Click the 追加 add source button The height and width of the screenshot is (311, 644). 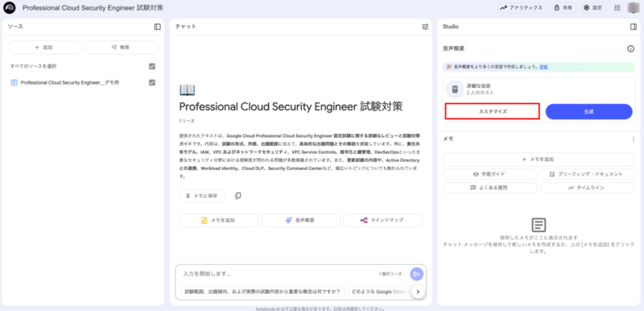coord(44,48)
